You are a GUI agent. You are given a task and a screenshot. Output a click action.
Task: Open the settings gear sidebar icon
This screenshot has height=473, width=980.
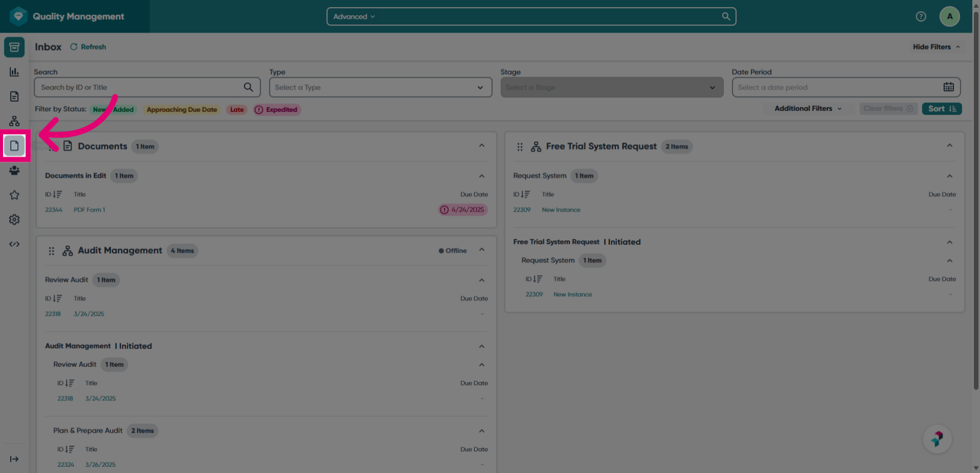pyautogui.click(x=14, y=219)
